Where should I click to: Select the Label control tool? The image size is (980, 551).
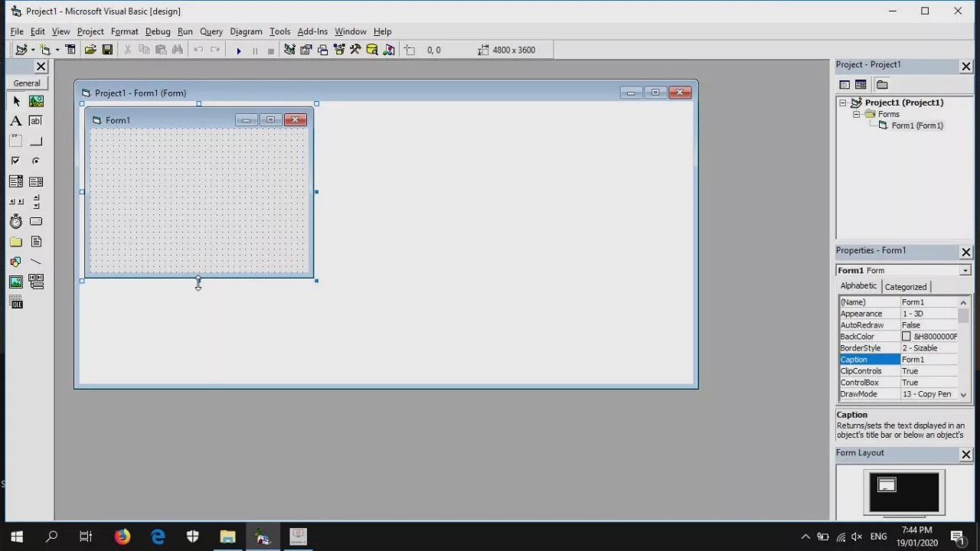click(x=16, y=121)
